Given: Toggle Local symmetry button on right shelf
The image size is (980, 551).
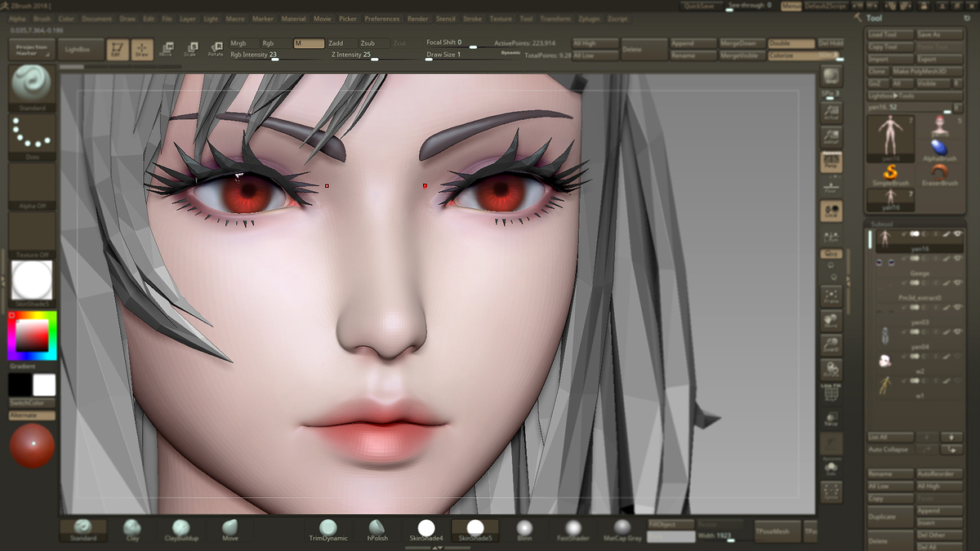Looking at the screenshot, I should (x=831, y=211).
